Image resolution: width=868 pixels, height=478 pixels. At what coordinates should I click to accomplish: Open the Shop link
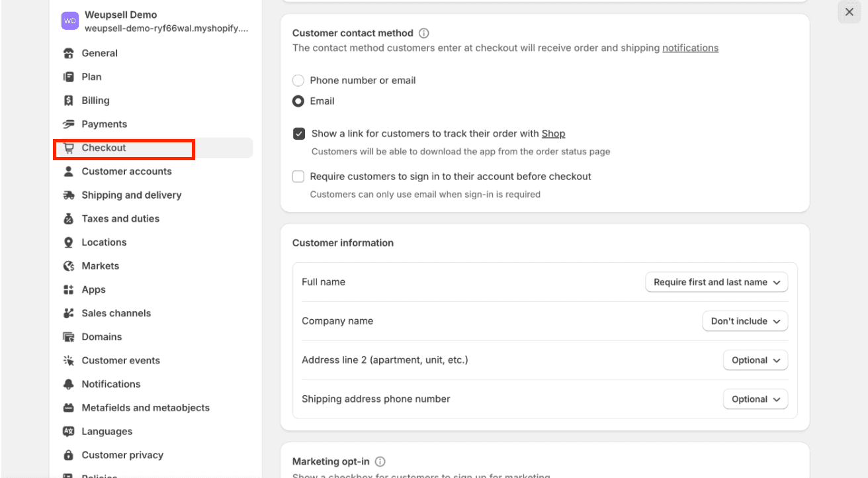point(553,134)
